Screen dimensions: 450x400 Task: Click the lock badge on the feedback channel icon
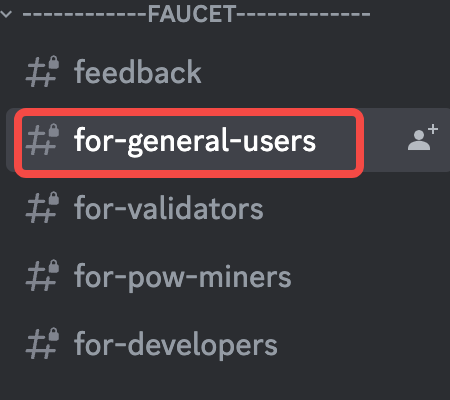tap(54, 62)
